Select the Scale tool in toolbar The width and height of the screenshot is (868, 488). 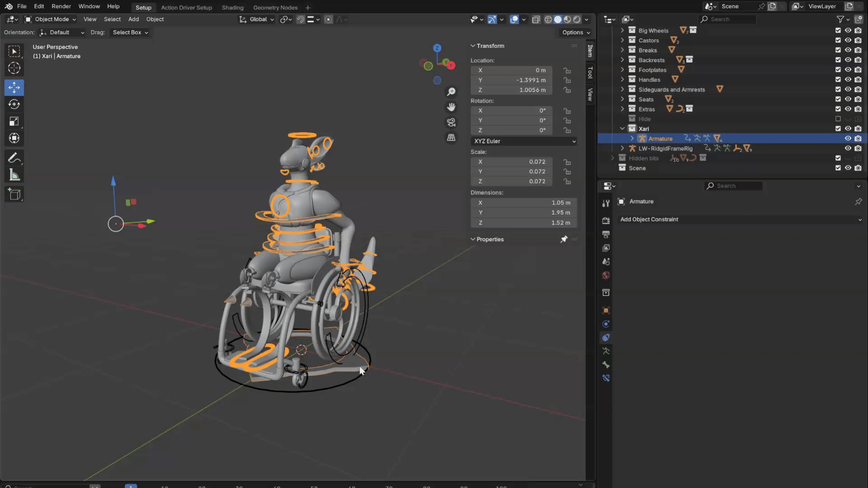[x=14, y=122]
